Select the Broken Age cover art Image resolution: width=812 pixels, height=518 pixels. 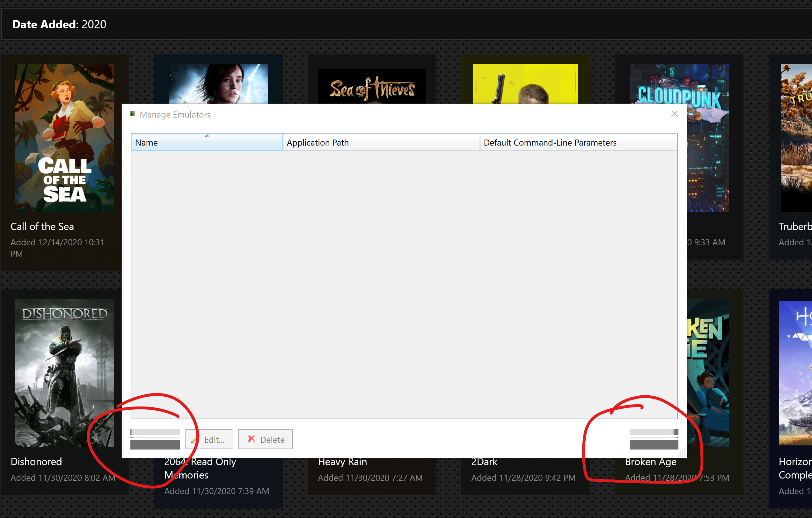coord(707,373)
